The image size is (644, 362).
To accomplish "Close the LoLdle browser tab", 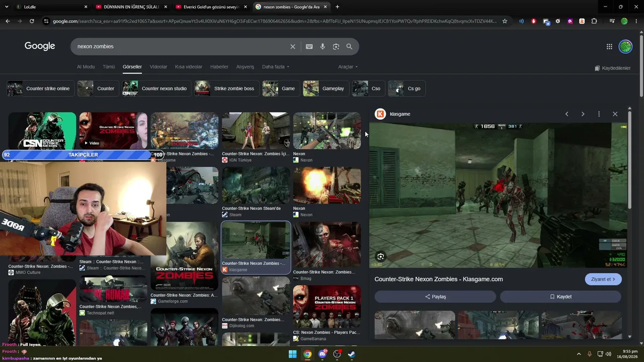I will [86, 7].
